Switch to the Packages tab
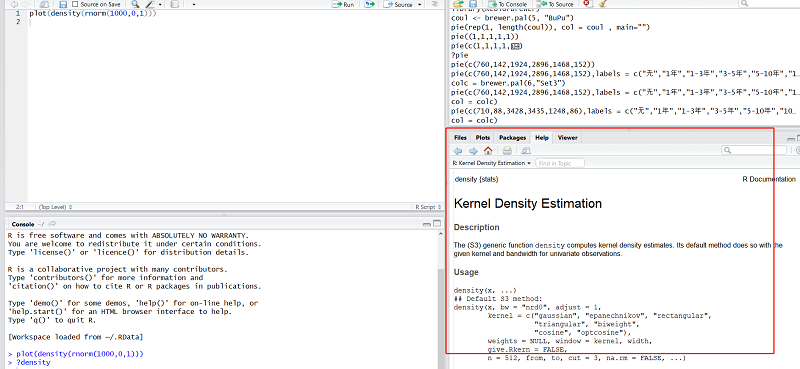 click(512, 137)
